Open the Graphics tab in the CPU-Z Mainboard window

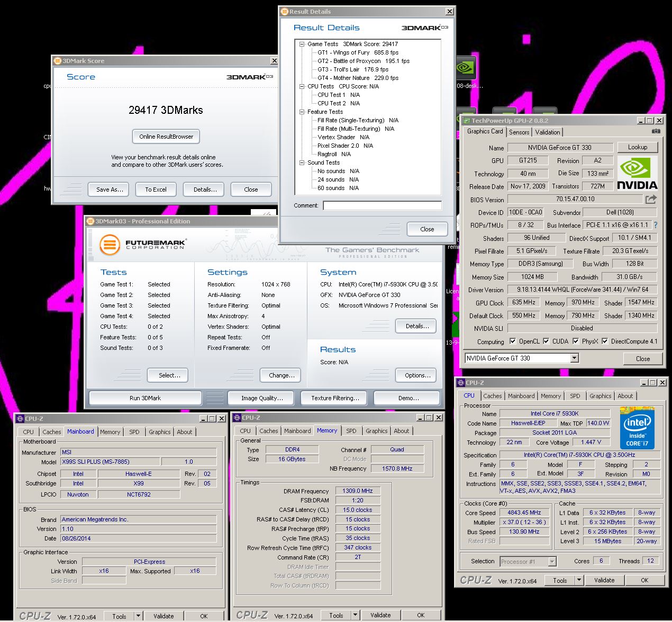159,432
